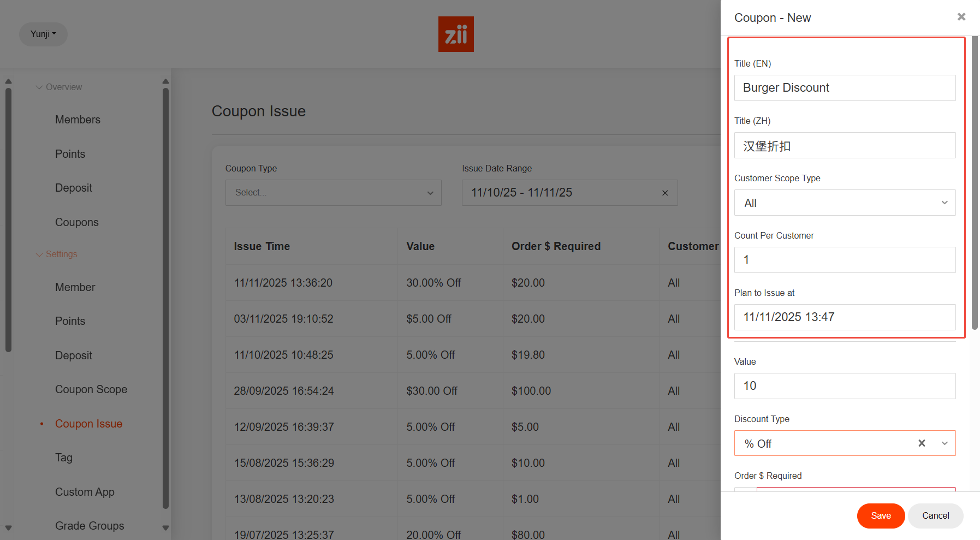Click the Title (EN) input field

tap(844, 88)
